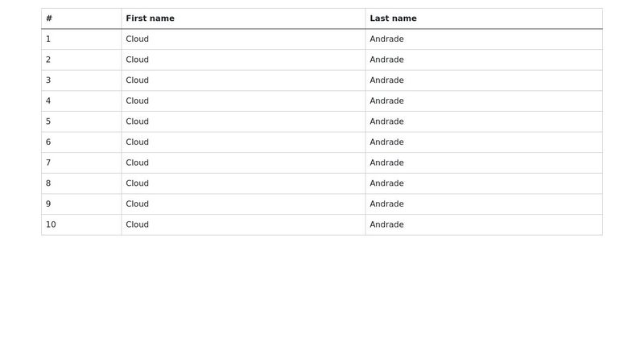Click 'Andrade' in row 5
This screenshot has width=644, height=362.
[386, 121]
